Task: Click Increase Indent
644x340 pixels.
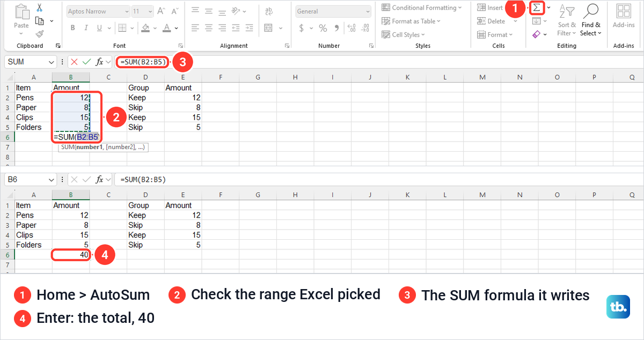Action: (249, 28)
